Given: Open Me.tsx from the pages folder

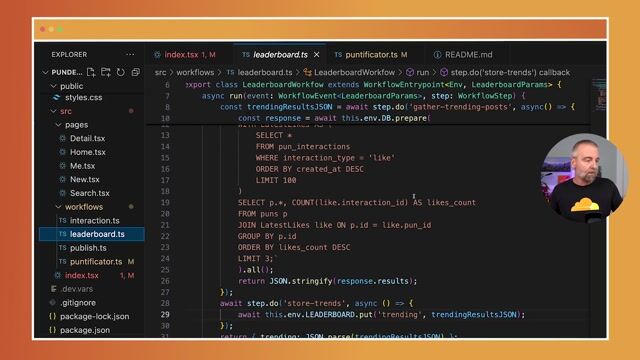Looking at the screenshot, I should [x=82, y=166].
